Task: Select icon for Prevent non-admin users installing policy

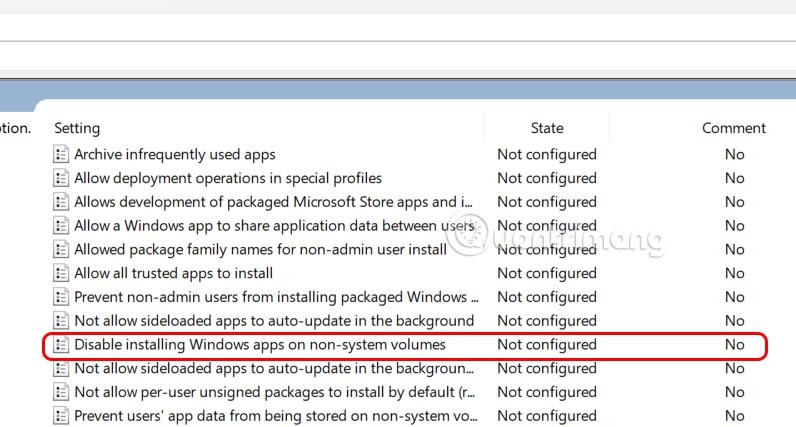Action: [61, 298]
